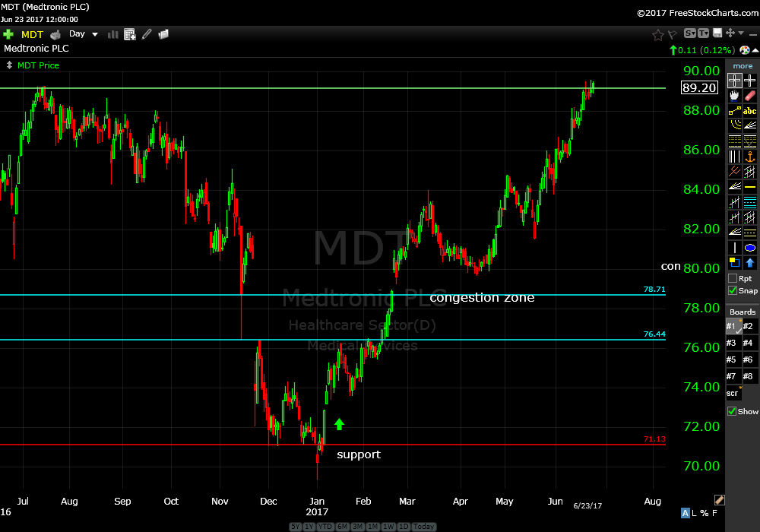Select the blue up arrow tool

pyautogui.click(x=750, y=263)
